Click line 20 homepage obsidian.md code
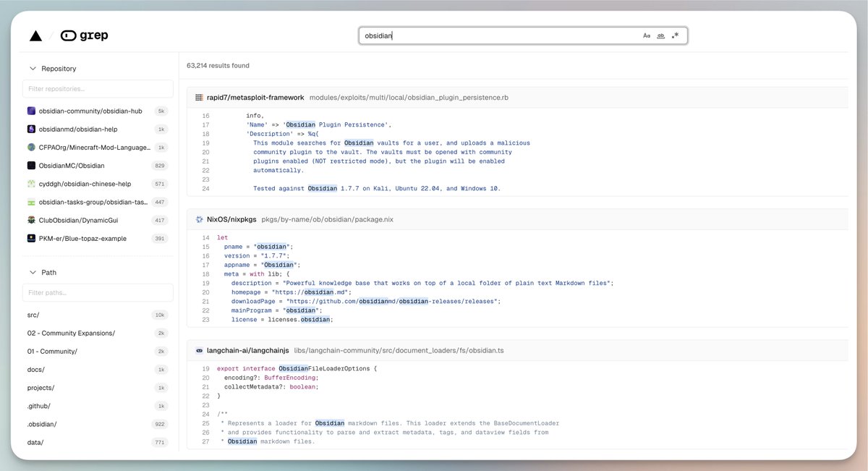 pos(291,292)
